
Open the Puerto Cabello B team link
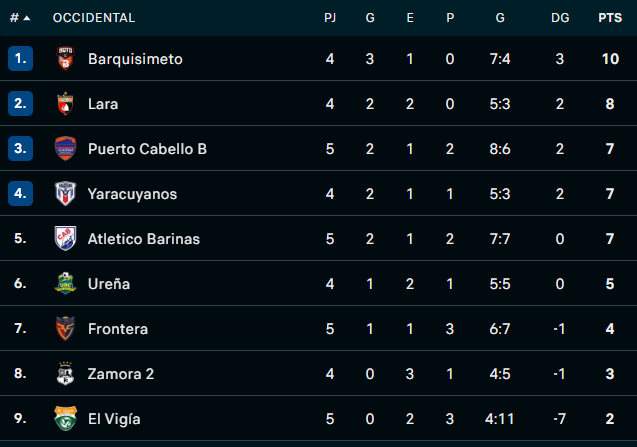[x=147, y=149]
